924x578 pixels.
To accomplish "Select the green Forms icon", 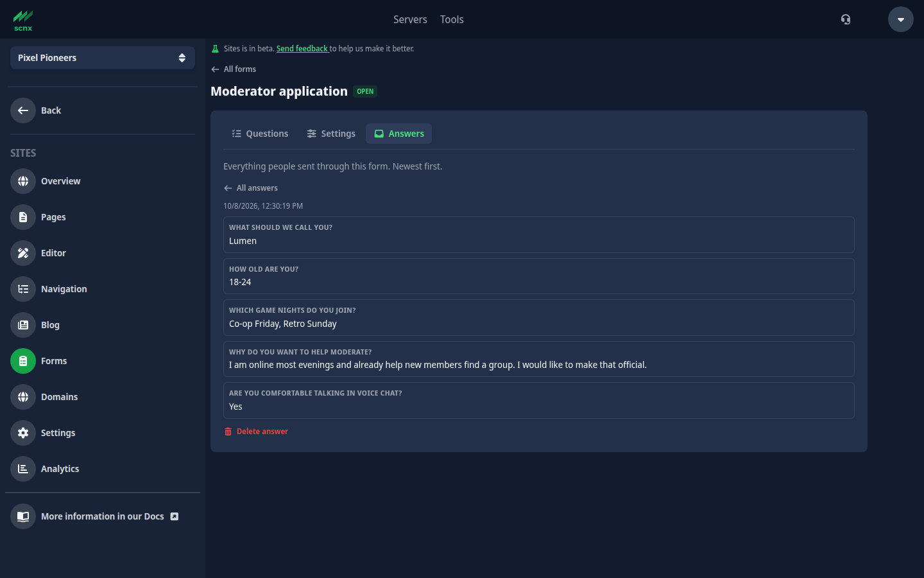I will [x=23, y=361].
